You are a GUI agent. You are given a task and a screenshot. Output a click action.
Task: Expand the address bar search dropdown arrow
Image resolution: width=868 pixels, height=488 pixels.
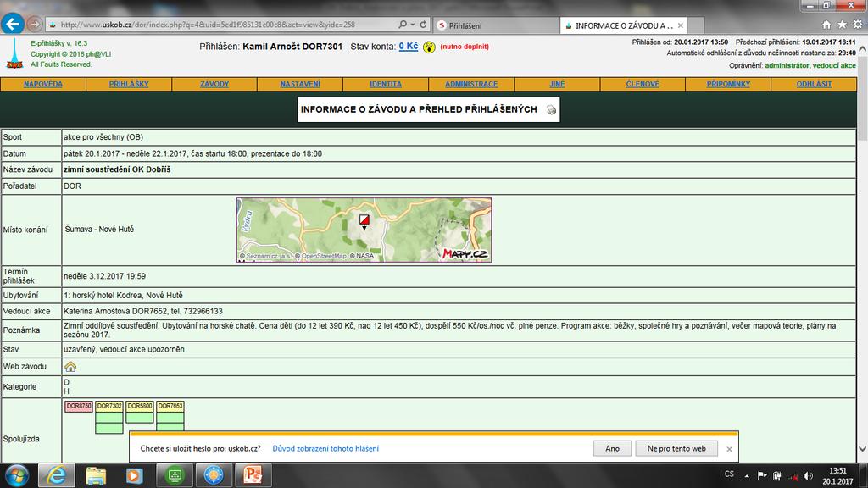[413, 25]
